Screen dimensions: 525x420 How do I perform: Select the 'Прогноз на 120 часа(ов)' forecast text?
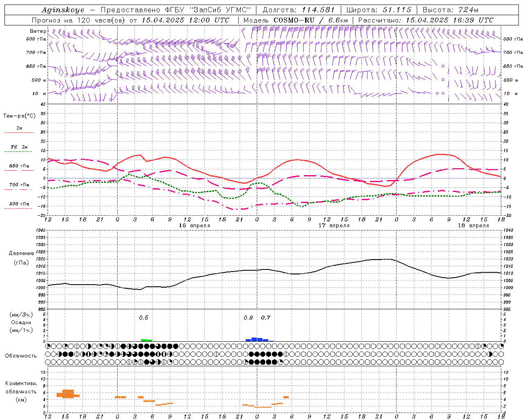coord(79,20)
